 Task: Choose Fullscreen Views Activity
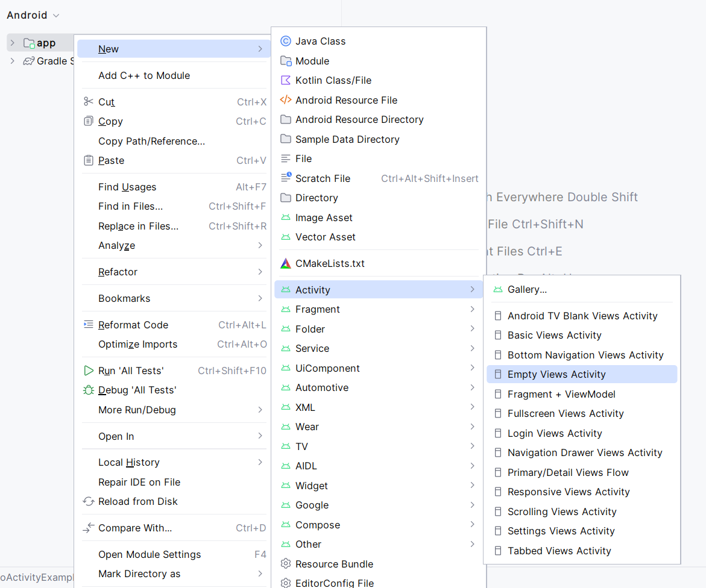pos(582,413)
